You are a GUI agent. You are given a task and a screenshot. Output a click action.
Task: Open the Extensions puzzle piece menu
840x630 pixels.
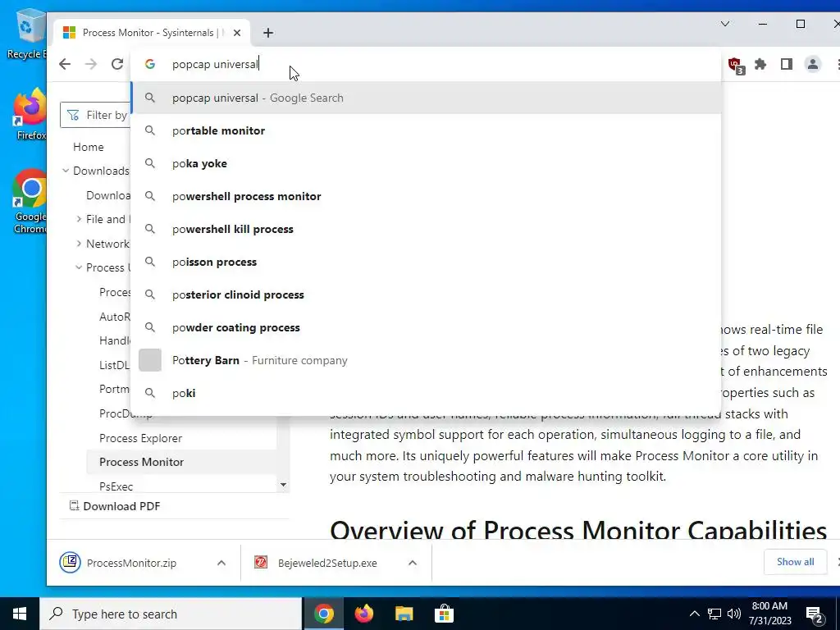tap(760, 64)
